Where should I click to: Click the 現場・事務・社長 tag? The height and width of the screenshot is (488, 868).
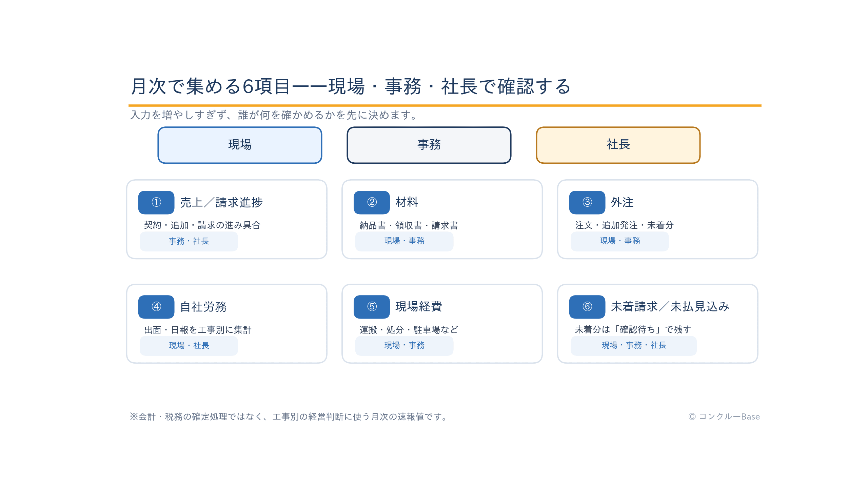[x=634, y=346]
